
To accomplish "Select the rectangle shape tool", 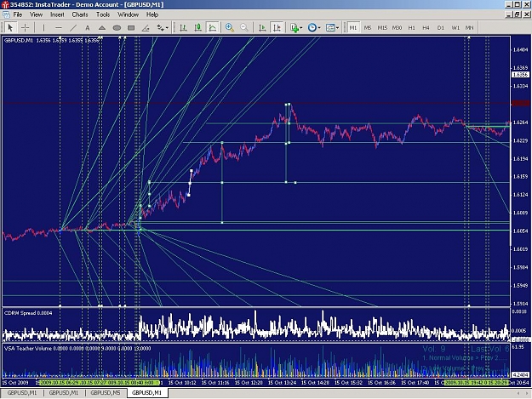I will pos(131,28).
